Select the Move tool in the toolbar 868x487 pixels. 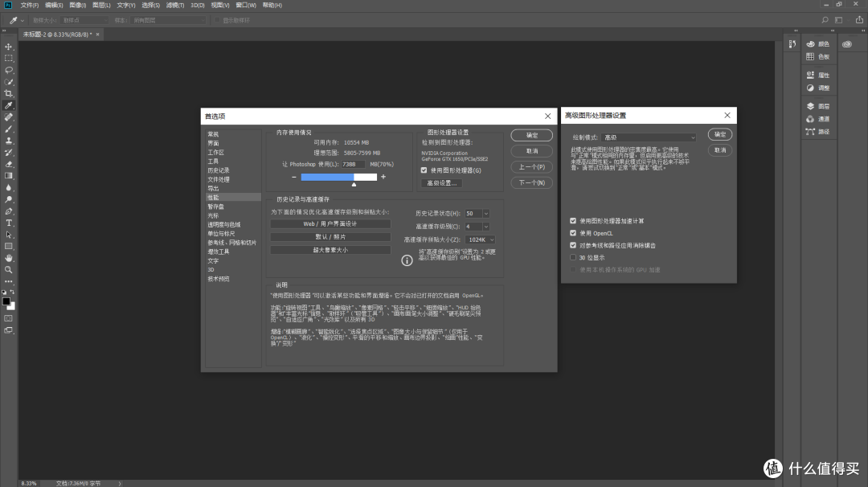[8, 47]
